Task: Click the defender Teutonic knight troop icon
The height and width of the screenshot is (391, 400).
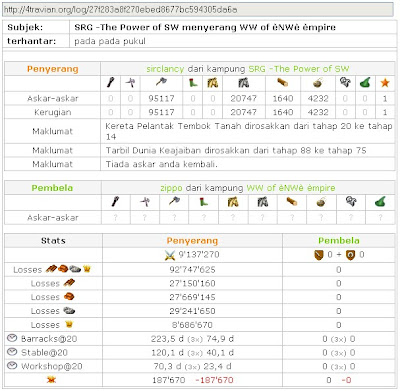Action: click(262, 202)
